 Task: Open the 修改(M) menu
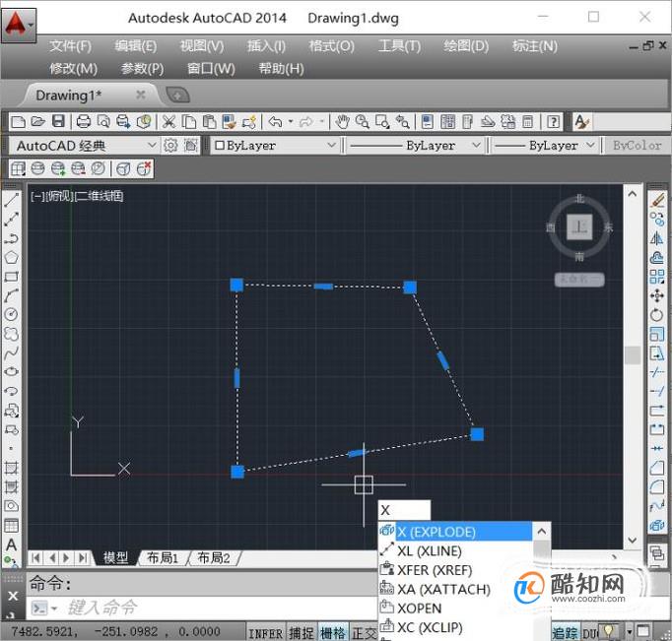coord(73,69)
